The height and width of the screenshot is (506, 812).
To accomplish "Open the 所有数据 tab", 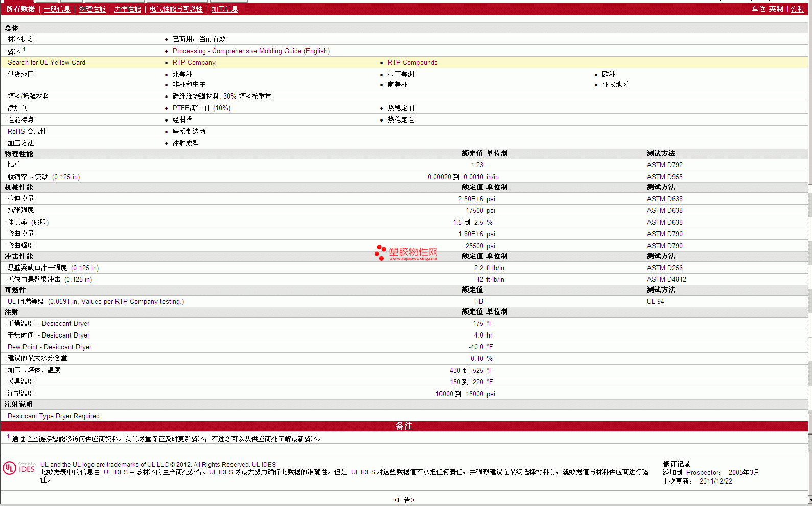I will pyautogui.click(x=20, y=9).
